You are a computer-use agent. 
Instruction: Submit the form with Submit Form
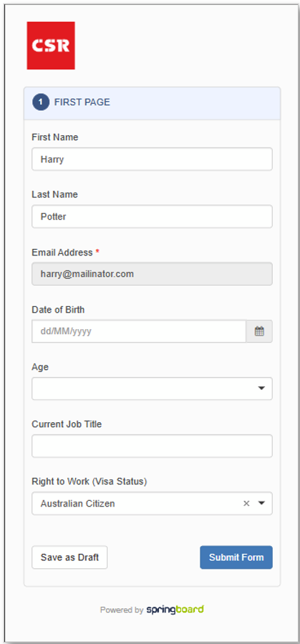pos(236,557)
